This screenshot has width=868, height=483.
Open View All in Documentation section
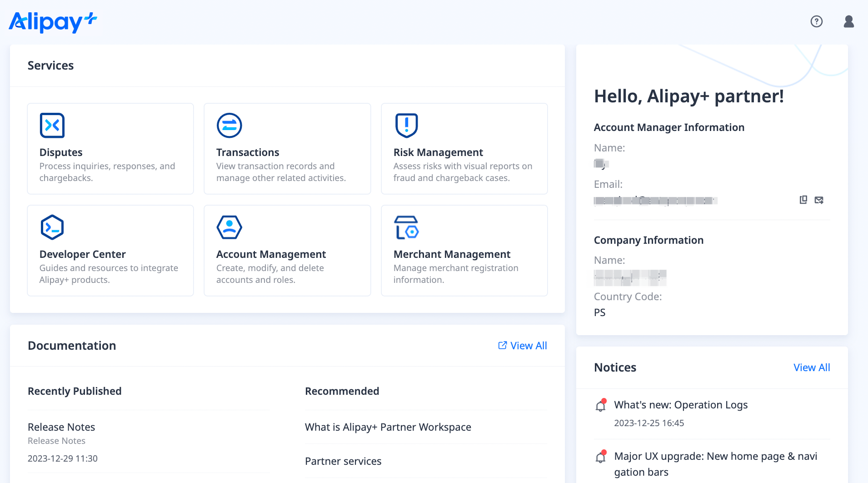tap(523, 346)
